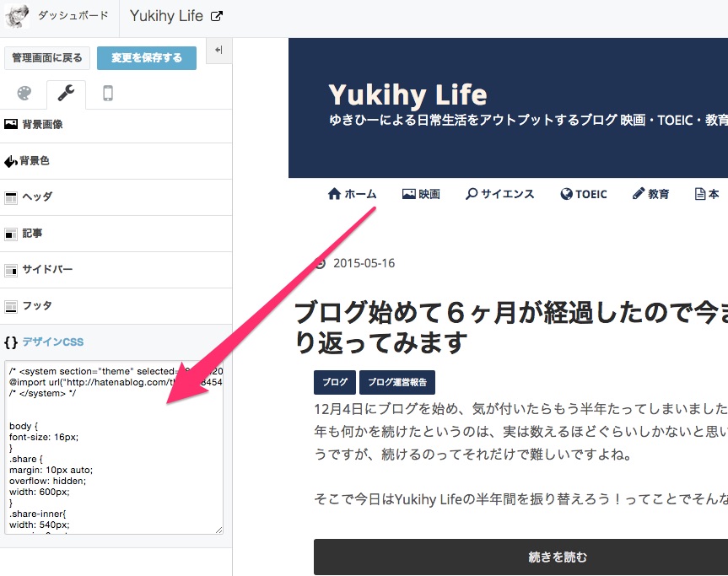
Task: Click the header layout icon
Action: pos(11,197)
